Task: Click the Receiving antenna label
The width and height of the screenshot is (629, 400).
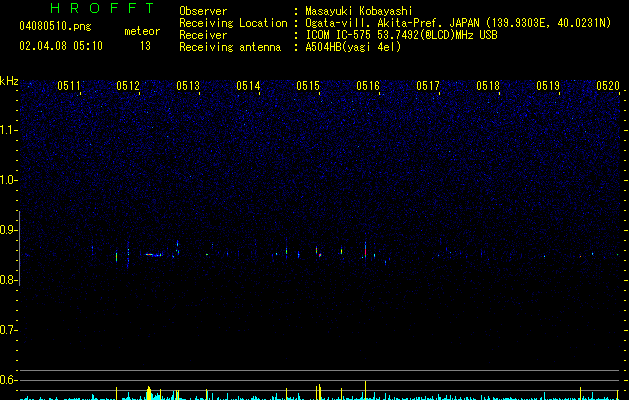Action: click(x=230, y=47)
